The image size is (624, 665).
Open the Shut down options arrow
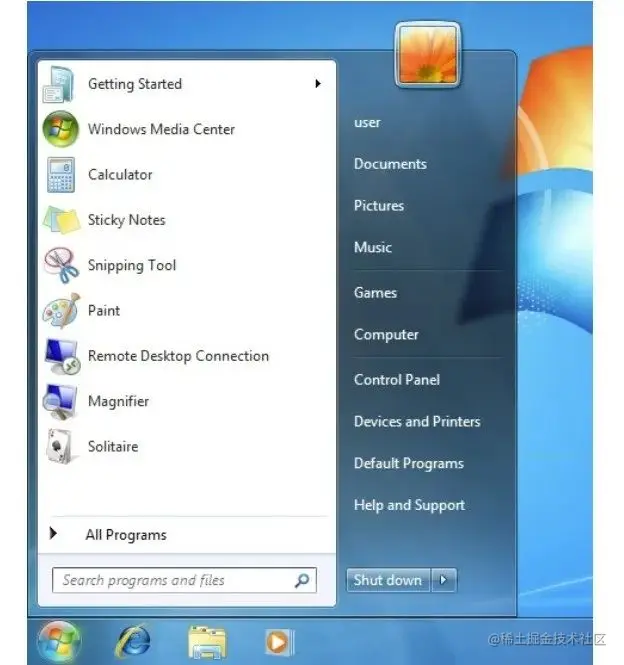pyautogui.click(x=444, y=580)
